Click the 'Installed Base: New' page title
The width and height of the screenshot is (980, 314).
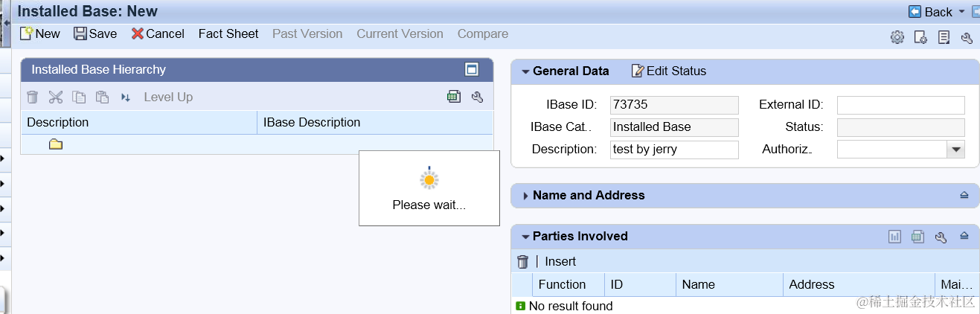pos(88,11)
